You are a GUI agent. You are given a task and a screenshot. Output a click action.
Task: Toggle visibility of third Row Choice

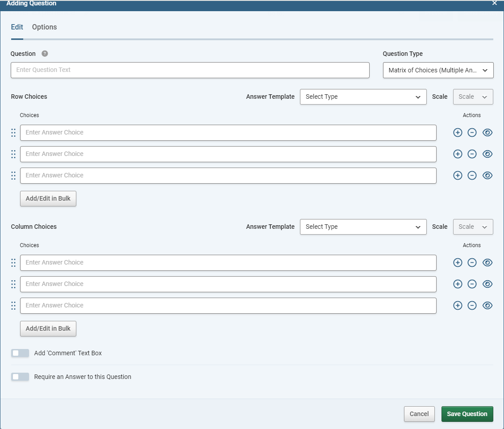487,175
